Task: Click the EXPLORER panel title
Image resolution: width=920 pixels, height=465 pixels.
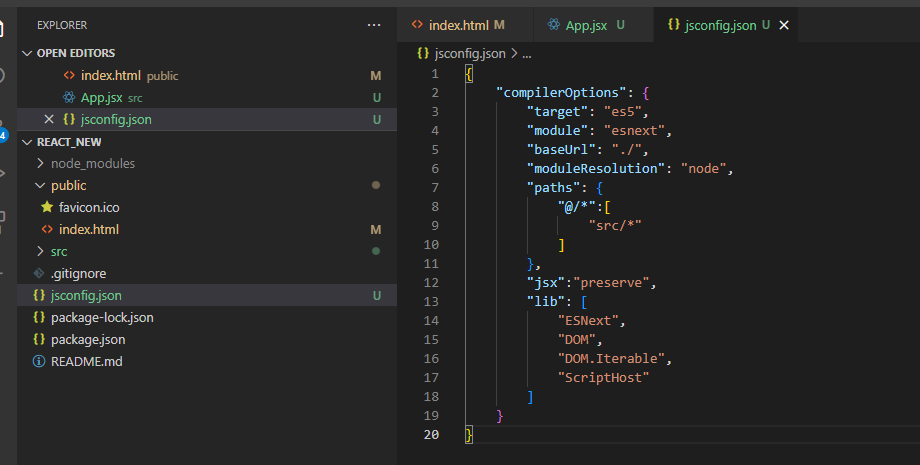Action: (x=62, y=25)
